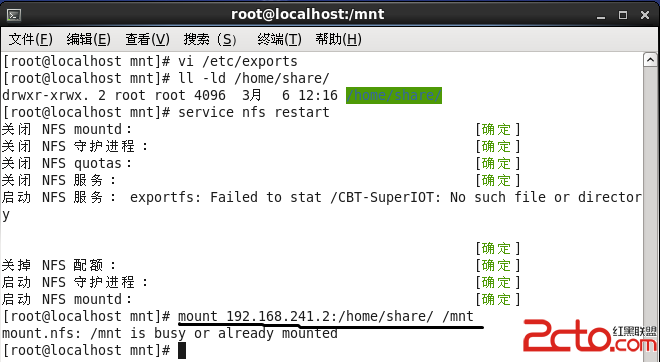Open the 帮助(H) menu
660x362 pixels.
tap(338, 40)
